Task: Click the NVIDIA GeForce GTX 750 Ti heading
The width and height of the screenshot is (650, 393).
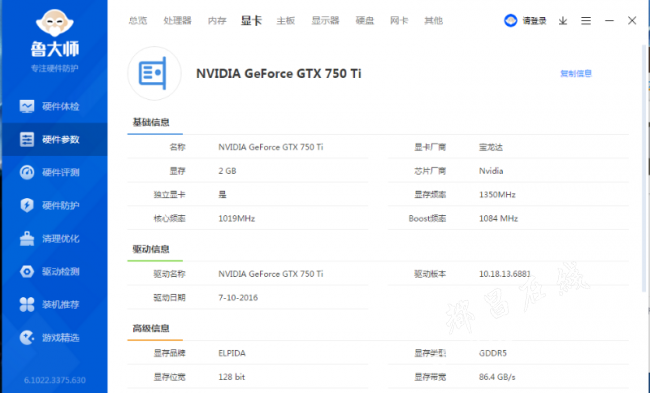Action: tap(279, 73)
